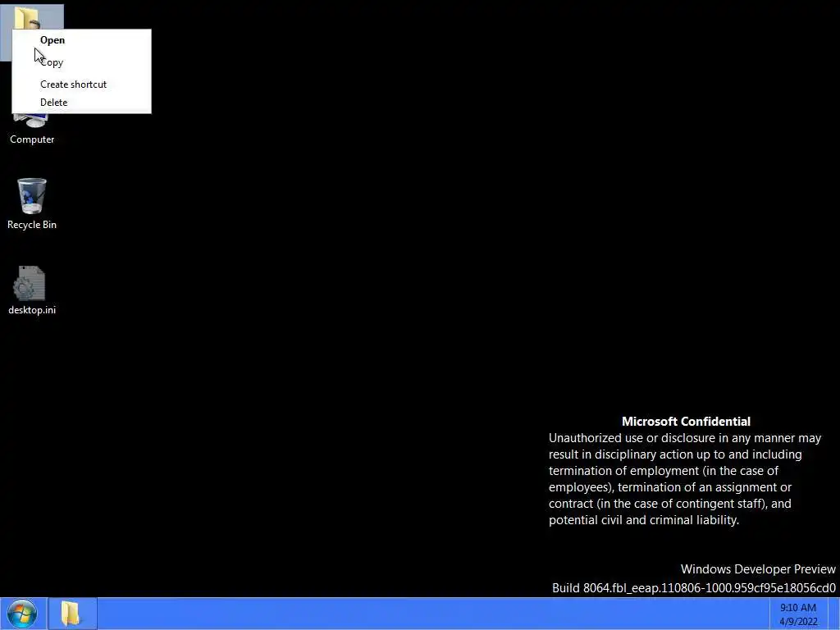
Task: Click the Recycle Bin label text
Action: click(x=32, y=225)
